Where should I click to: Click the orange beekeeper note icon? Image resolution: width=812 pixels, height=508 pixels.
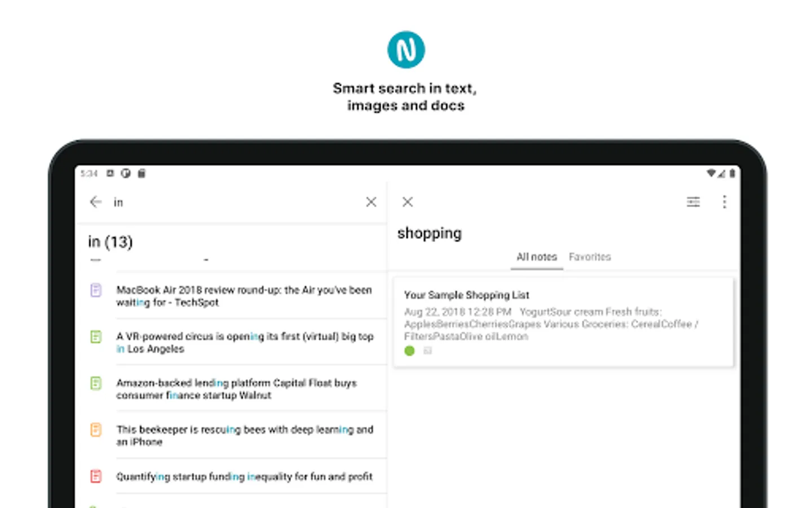tap(96, 430)
